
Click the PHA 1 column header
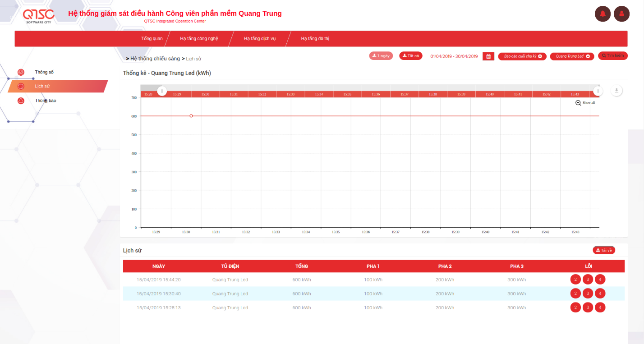click(x=373, y=266)
